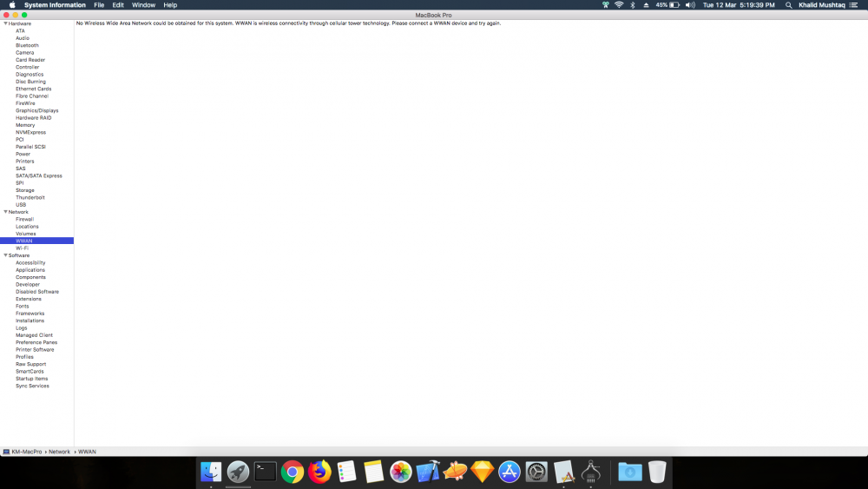Open the System Information menu
Image resolution: width=868 pixels, height=489 pixels.
click(55, 5)
